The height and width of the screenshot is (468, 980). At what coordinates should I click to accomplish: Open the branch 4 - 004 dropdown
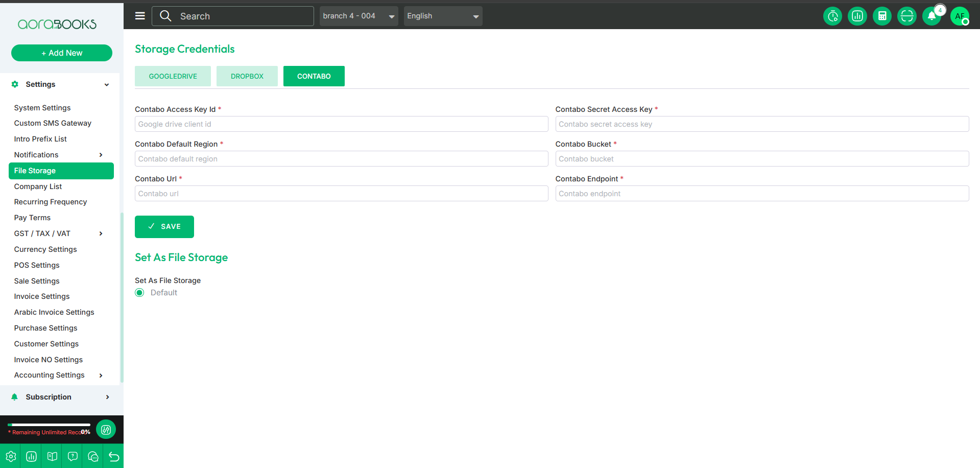click(358, 16)
